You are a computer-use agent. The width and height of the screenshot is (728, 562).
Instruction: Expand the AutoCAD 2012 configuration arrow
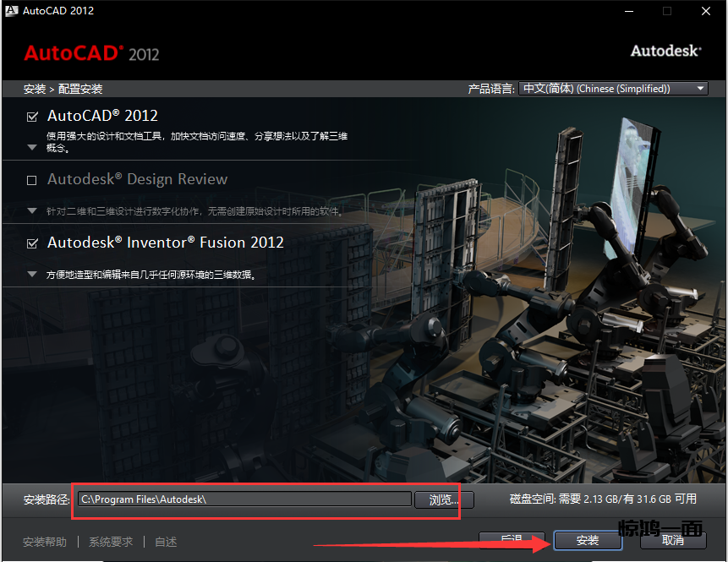pos(32,147)
